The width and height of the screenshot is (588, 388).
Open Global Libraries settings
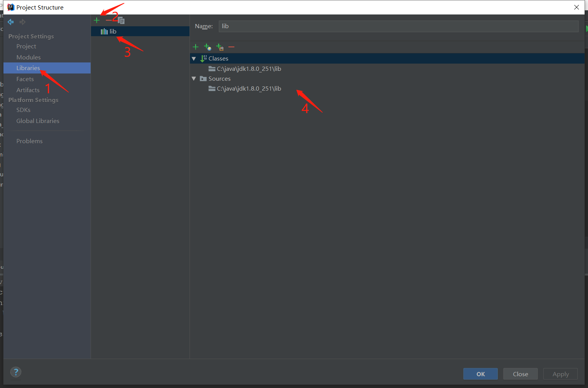(x=38, y=121)
